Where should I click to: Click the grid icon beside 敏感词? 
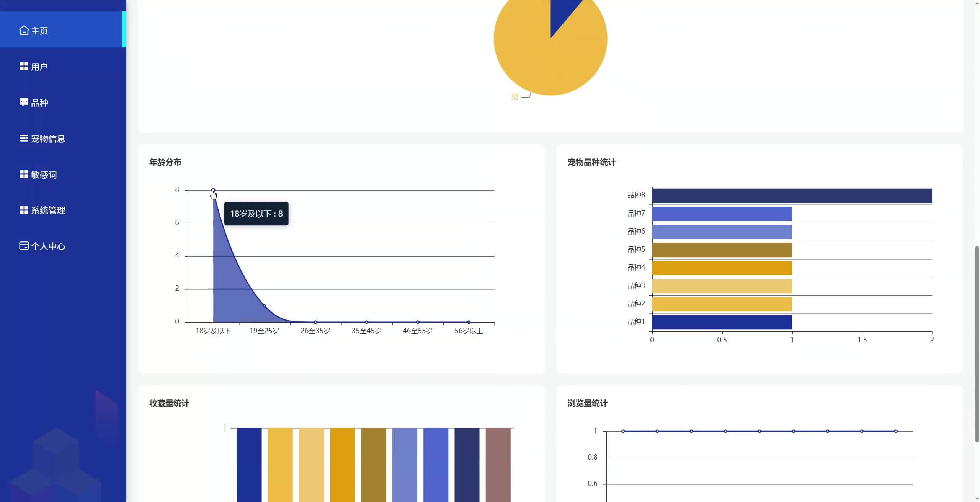click(24, 174)
